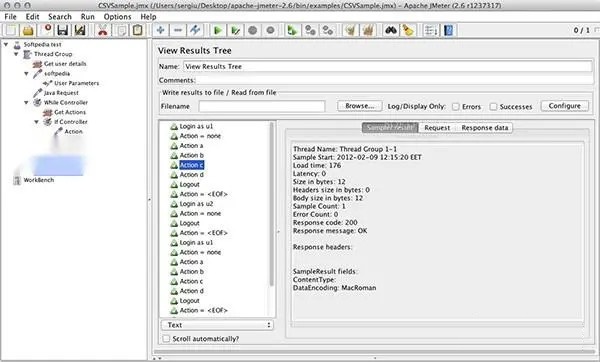Click the Cut scissors icon
Viewport: 600px width, 362px height.
pyautogui.click(x=103, y=30)
